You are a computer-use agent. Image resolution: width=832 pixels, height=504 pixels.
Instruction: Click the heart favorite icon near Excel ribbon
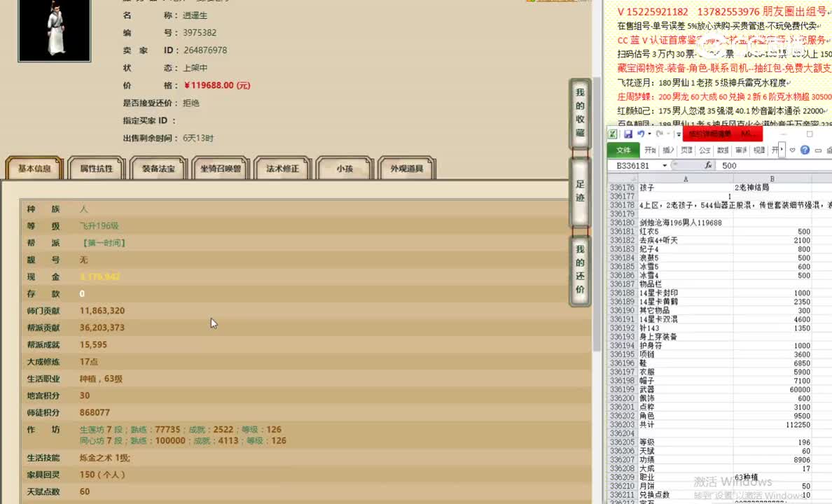click(792, 150)
